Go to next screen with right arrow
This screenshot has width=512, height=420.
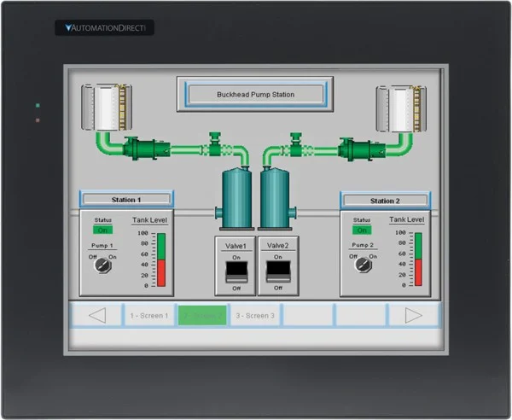click(413, 316)
